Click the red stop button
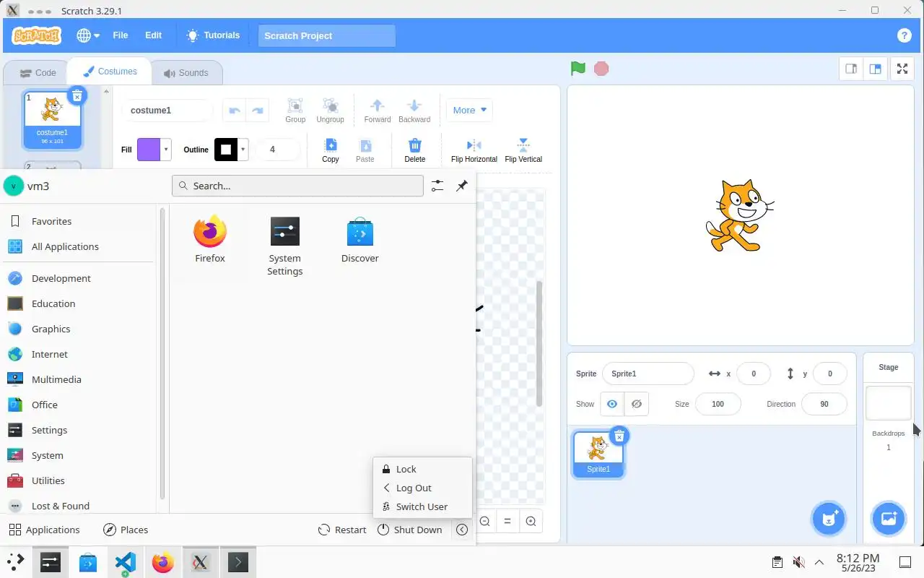Screen dimensions: 924x578 pyautogui.click(x=601, y=69)
